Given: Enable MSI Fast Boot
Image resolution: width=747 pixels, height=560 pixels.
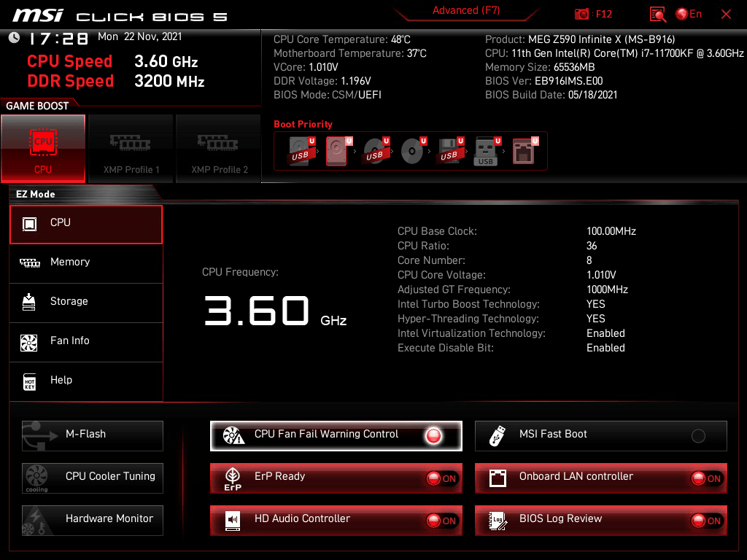Looking at the screenshot, I should pos(698,436).
